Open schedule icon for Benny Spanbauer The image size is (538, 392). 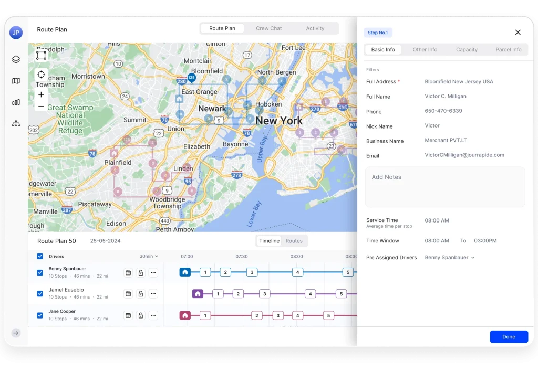pyautogui.click(x=128, y=273)
